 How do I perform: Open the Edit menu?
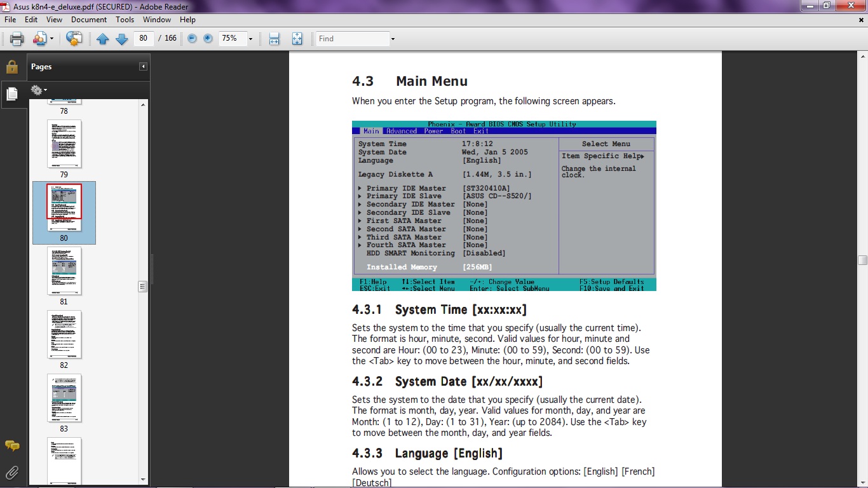pyautogui.click(x=31, y=20)
